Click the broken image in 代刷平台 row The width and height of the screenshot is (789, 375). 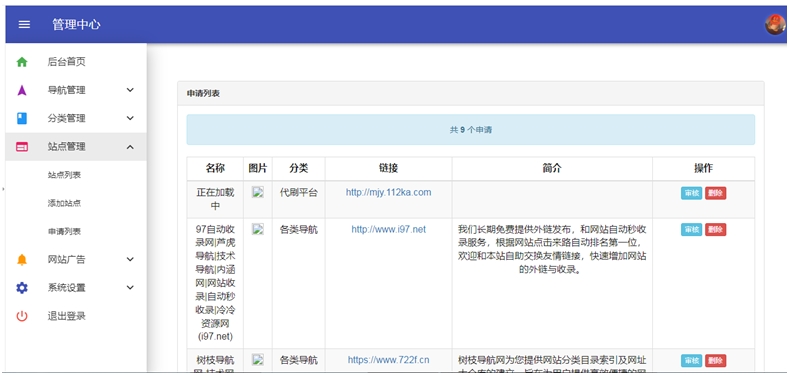tap(258, 192)
